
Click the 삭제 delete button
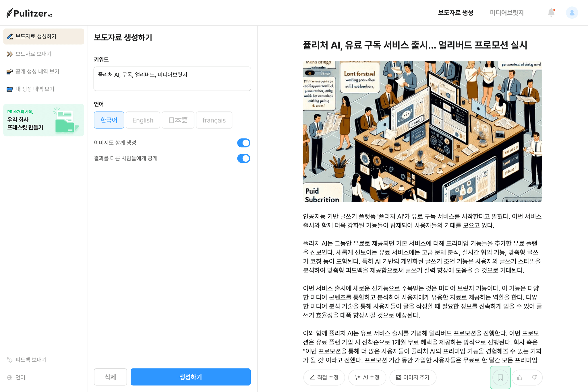coord(110,377)
